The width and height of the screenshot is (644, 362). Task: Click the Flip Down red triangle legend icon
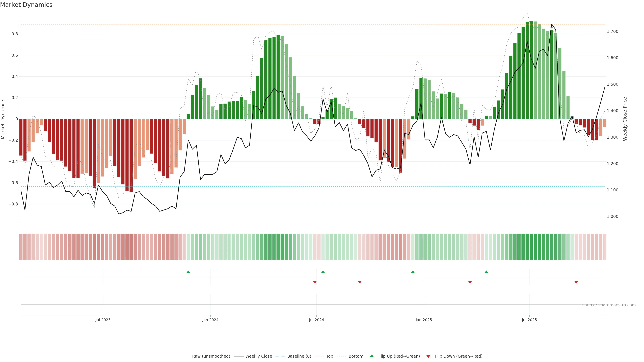(428, 356)
